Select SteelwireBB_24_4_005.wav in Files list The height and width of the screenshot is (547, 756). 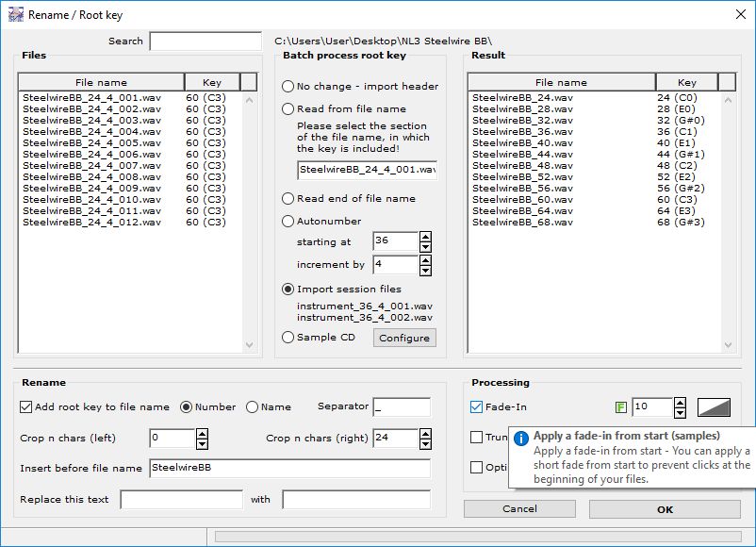point(91,143)
